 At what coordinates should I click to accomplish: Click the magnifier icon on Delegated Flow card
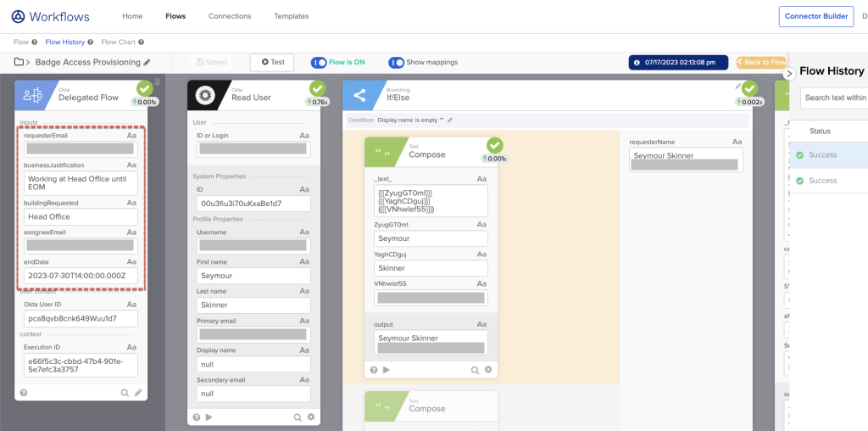point(125,393)
